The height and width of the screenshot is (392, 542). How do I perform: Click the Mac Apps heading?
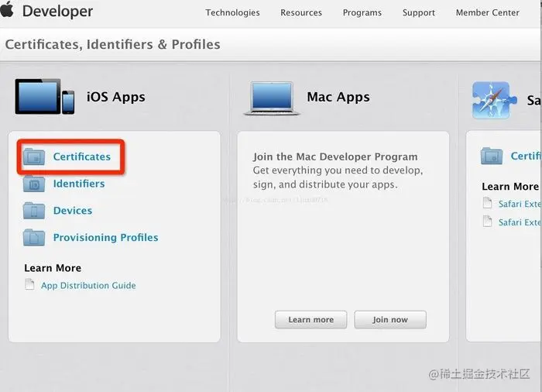(x=338, y=97)
